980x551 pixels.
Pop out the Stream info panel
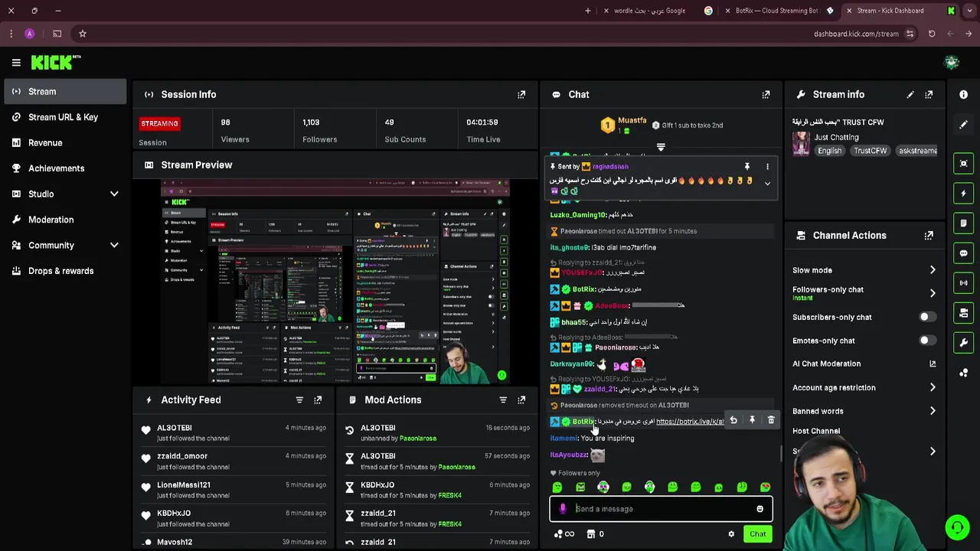tap(929, 95)
